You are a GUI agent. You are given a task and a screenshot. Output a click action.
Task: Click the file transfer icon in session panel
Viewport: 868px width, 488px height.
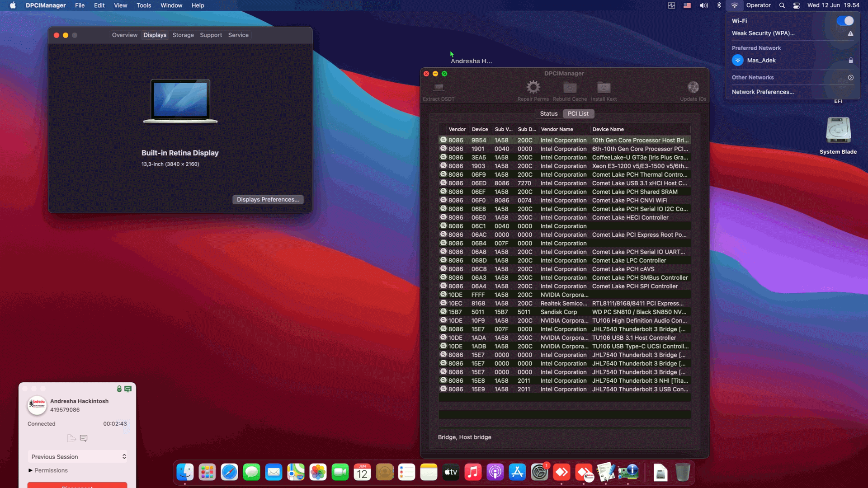pos(71,438)
